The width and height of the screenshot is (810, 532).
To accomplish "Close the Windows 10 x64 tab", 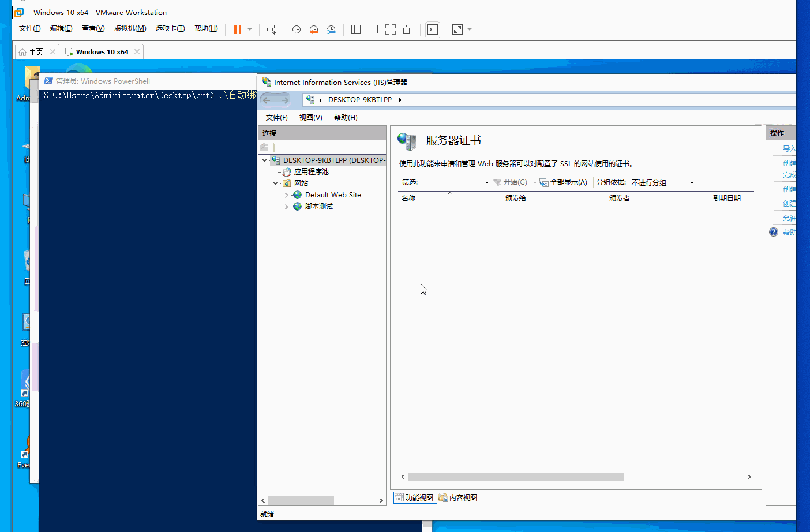I will (x=137, y=51).
